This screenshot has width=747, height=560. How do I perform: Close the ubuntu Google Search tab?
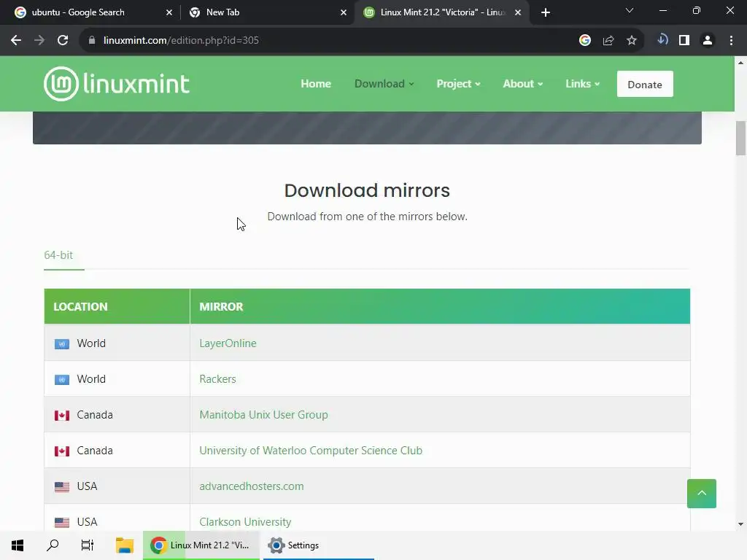(169, 12)
